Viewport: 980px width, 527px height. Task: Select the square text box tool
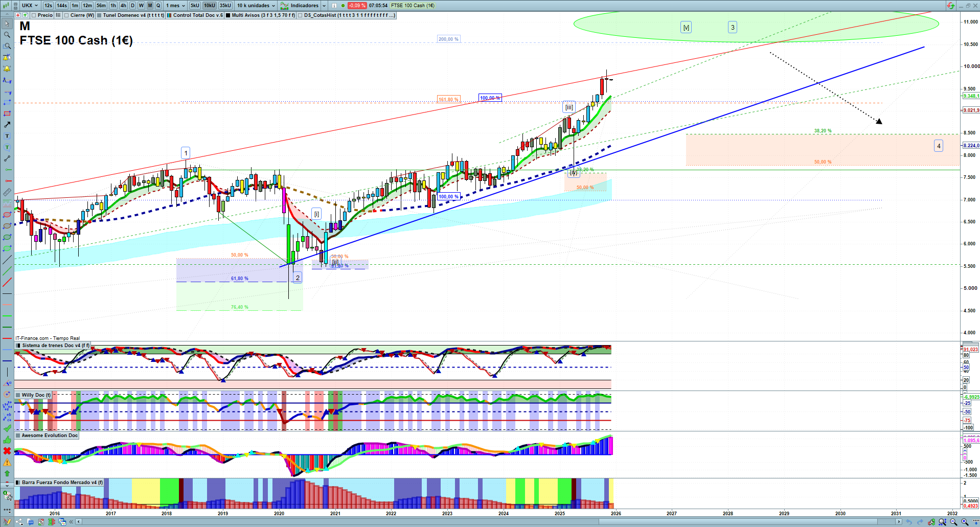coord(7,136)
